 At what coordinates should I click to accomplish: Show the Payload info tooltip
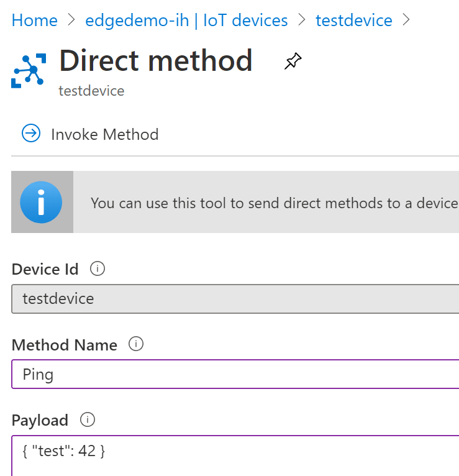point(88,420)
